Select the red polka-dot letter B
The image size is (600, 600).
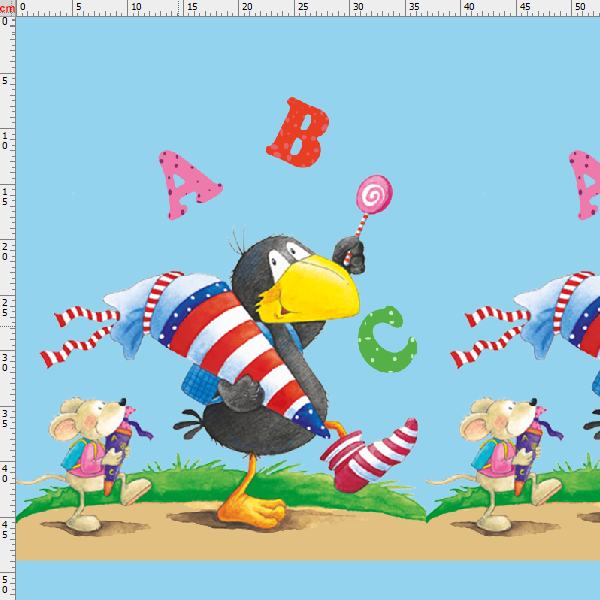(x=300, y=131)
